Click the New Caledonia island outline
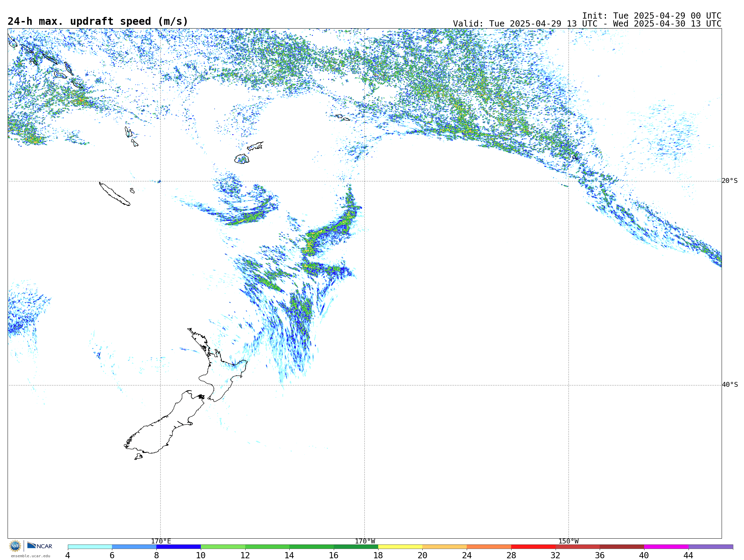744x560 pixels. pyautogui.click(x=114, y=194)
